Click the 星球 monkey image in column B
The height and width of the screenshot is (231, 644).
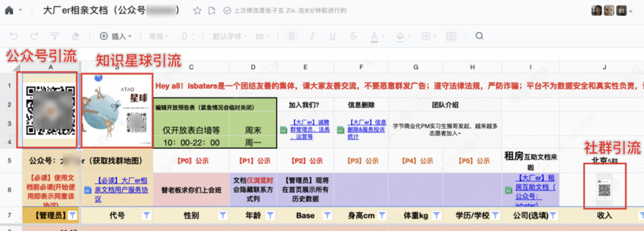[117, 110]
